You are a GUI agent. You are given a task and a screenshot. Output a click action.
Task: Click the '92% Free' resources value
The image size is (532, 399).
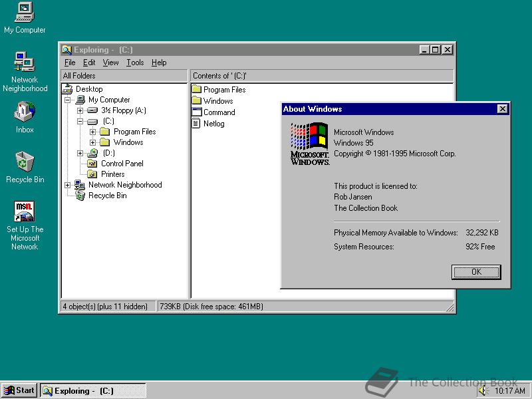coord(480,247)
